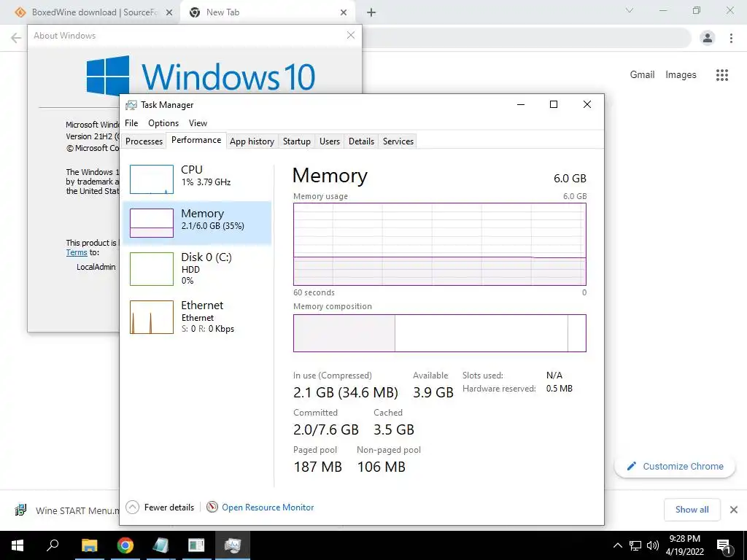This screenshot has width=747, height=560.
Task: Open a new Chrome tab with plus
Action: click(x=371, y=12)
